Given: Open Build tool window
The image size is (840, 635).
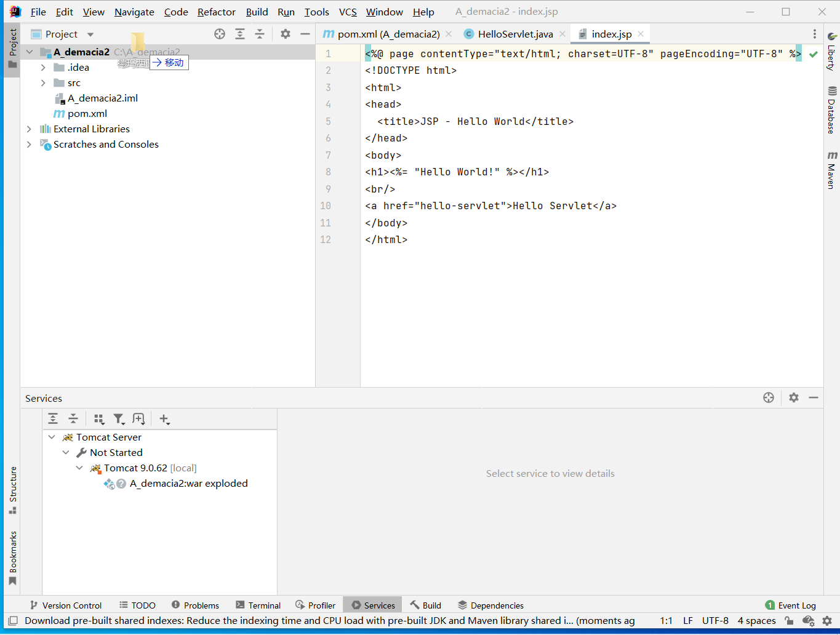Looking at the screenshot, I should tap(425, 605).
